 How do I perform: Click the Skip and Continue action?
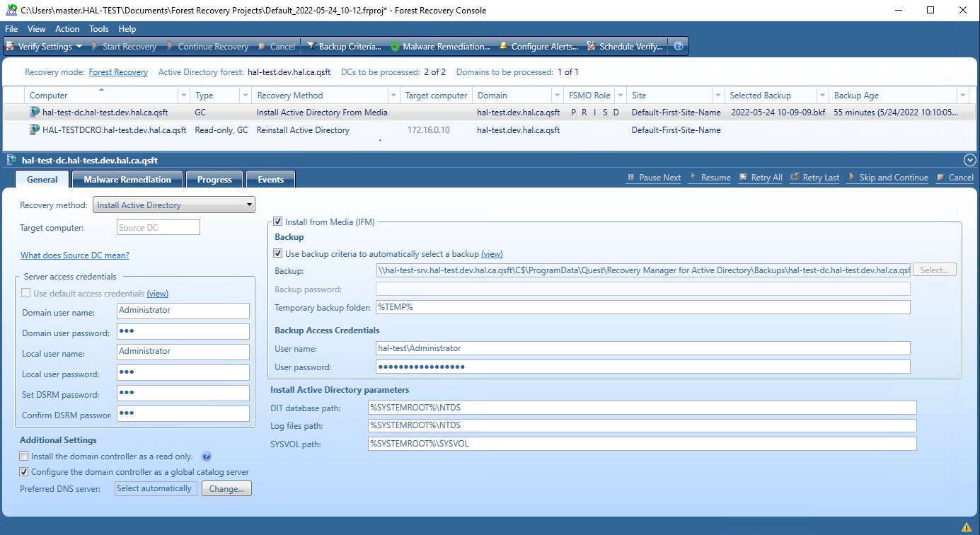coord(887,178)
